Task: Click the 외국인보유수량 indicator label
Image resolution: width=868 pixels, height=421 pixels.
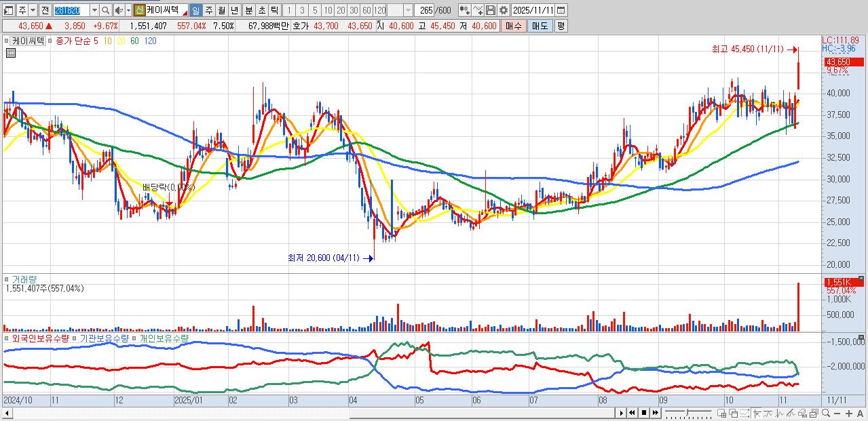Action: tap(41, 338)
